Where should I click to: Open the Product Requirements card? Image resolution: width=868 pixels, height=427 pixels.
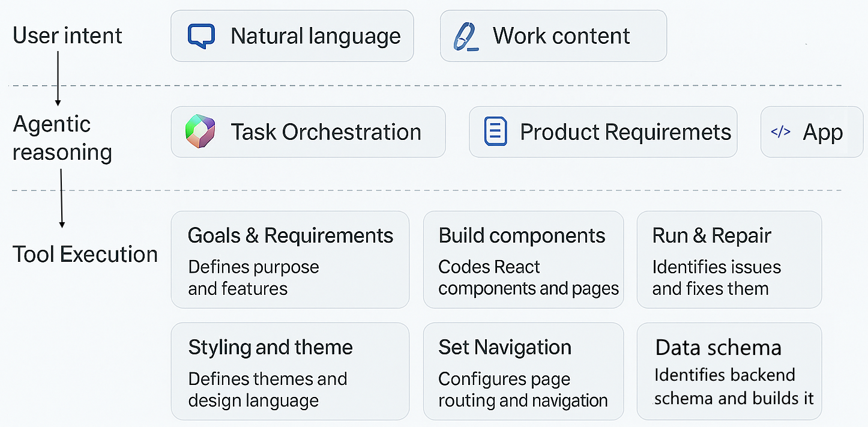tap(603, 132)
